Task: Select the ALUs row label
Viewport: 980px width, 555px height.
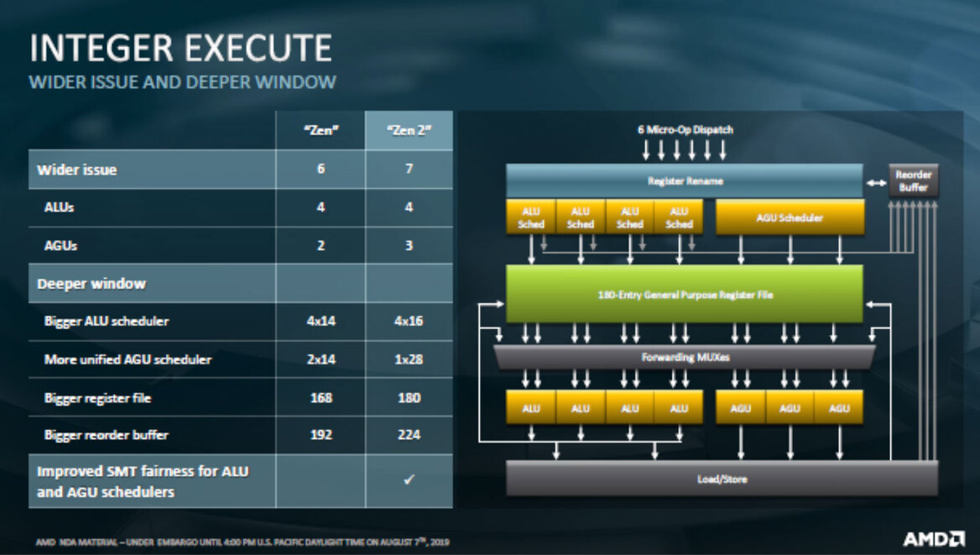Action: (x=59, y=207)
